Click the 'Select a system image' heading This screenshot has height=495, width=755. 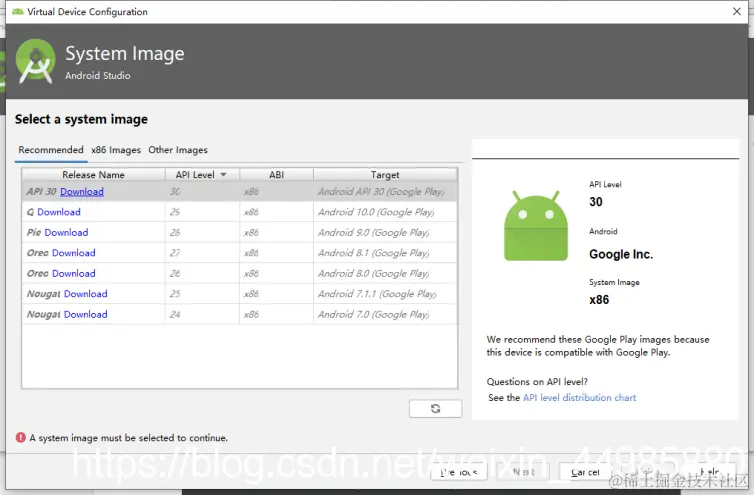pos(81,119)
